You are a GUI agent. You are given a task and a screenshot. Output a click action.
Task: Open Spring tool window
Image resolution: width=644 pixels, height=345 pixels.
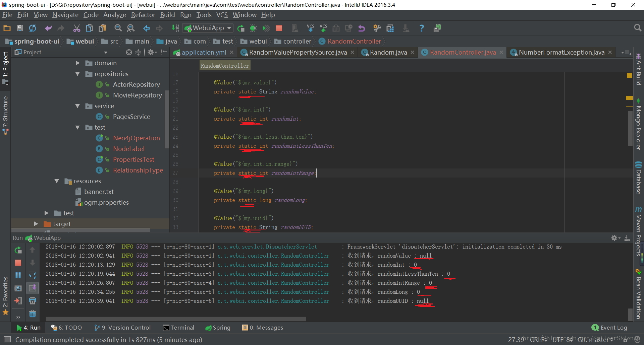point(218,328)
